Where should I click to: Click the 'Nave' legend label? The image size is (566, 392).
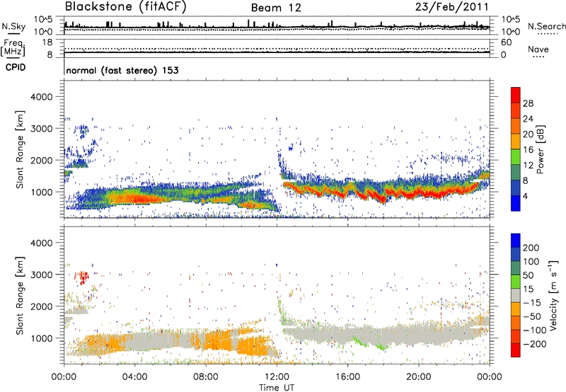[538, 50]
